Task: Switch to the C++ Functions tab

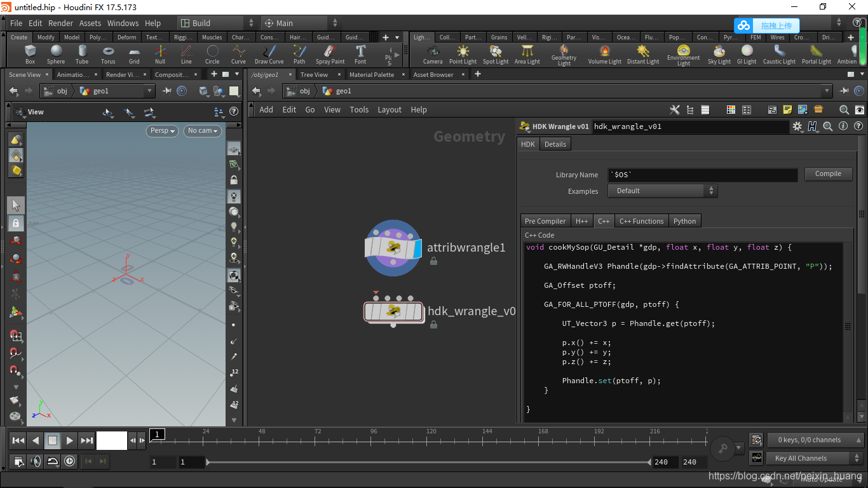Action: click(642, 221)
